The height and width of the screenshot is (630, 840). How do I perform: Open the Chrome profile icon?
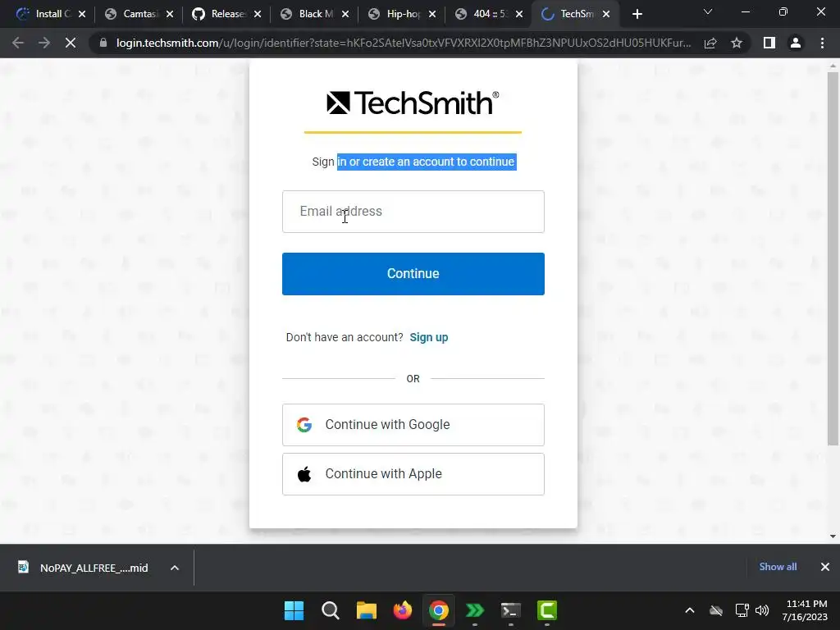[x=796, y=43]
